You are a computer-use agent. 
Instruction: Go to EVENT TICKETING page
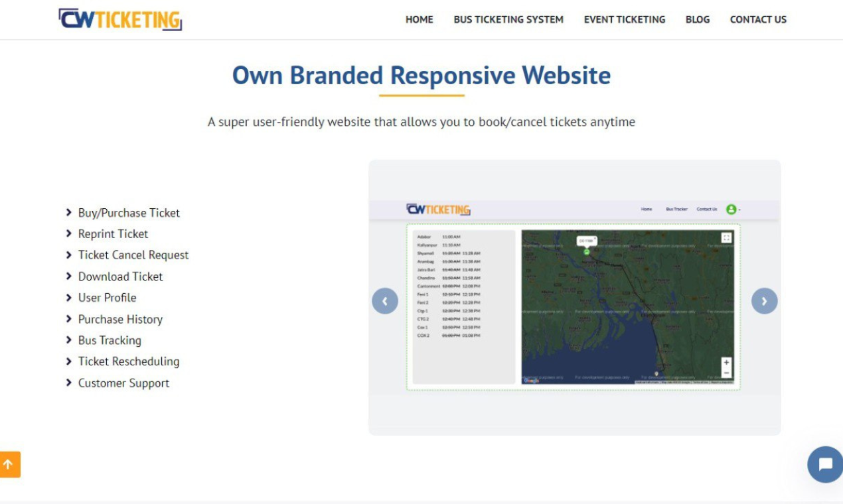coord(625,20)
